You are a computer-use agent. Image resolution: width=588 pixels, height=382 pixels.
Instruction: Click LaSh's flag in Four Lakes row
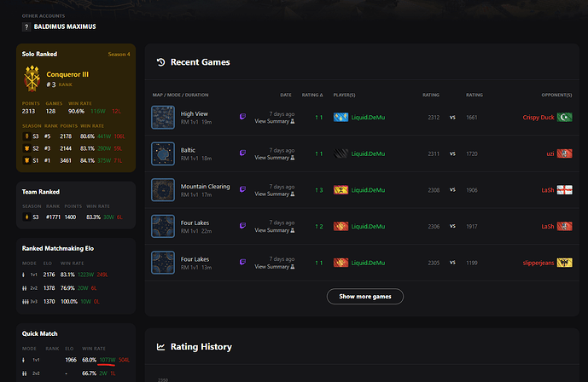(x=565, y=226)
